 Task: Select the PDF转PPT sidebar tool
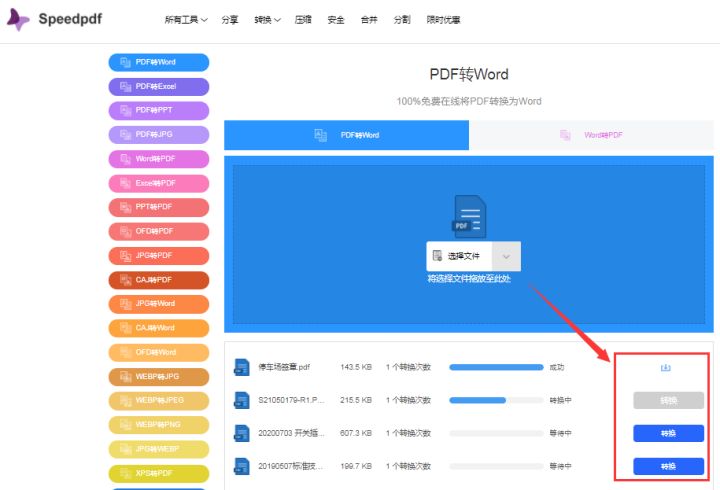159,111
